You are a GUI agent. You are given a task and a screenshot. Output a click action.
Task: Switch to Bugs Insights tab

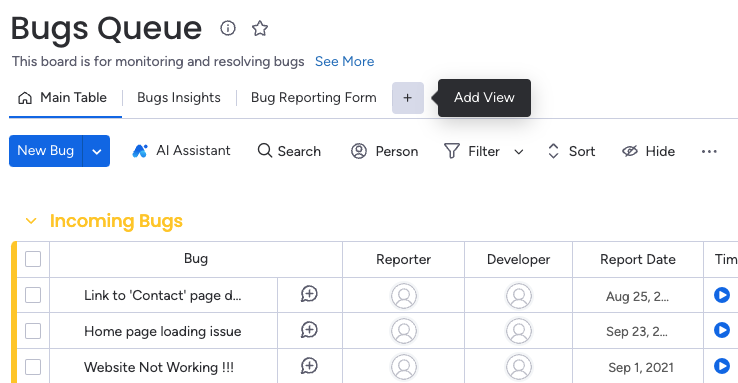(179, 98)
